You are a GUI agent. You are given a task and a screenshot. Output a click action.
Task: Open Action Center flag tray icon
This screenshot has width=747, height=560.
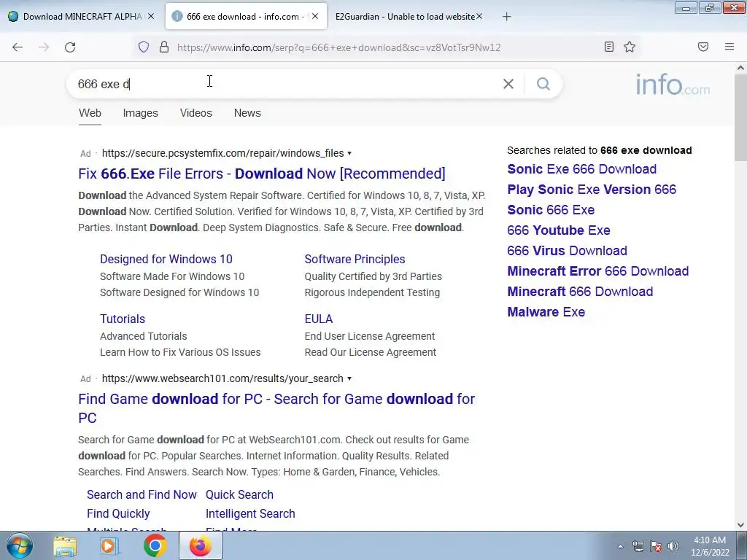656,546
